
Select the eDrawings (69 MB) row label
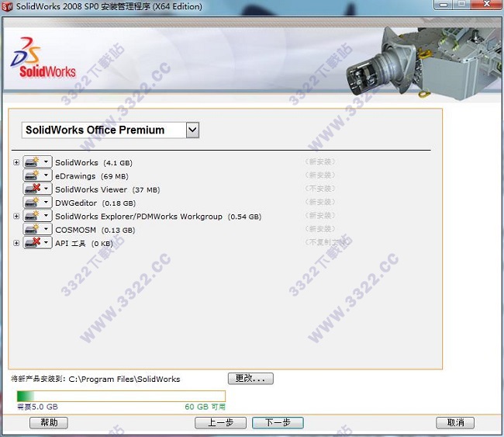pos(91,176)
